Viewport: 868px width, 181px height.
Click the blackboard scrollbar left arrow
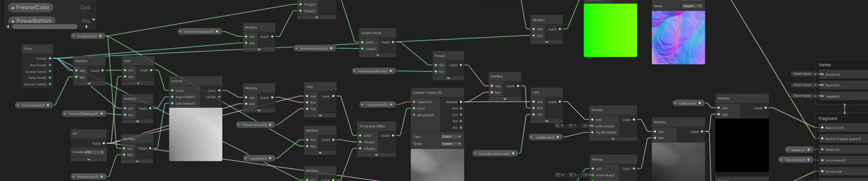(x=9, y=27)
